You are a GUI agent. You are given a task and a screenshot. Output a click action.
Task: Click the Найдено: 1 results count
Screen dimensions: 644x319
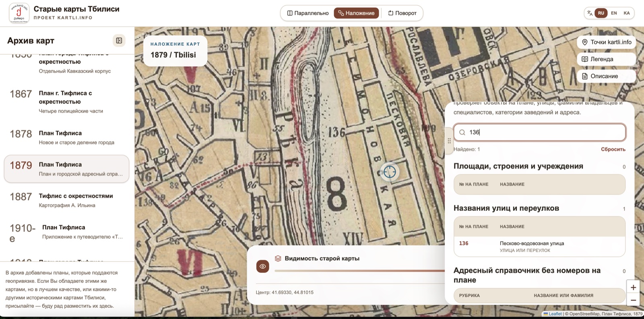(466, 149)
